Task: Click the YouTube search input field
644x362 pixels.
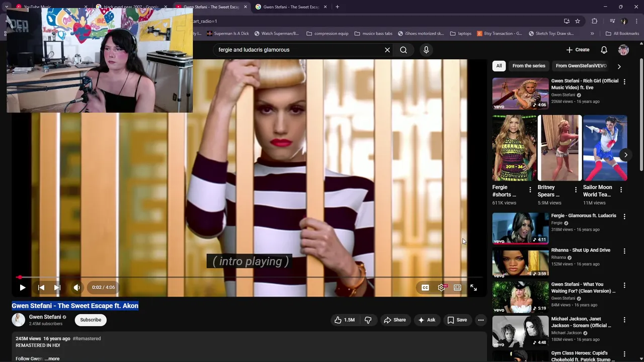Action: (299, 50)
